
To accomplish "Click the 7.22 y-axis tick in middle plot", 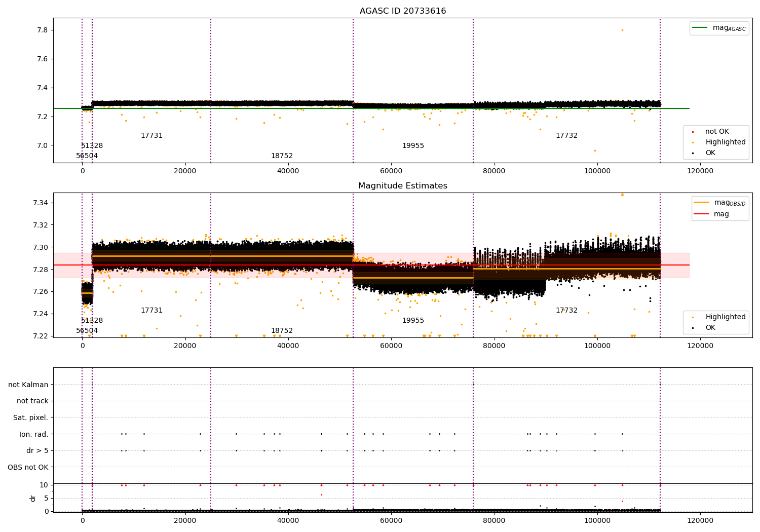I will coord(41,336).
